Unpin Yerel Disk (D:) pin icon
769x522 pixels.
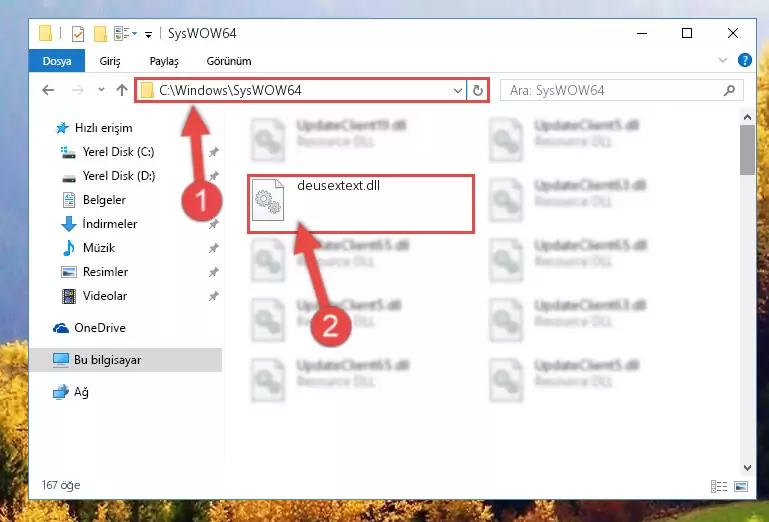tap(213, 176)
